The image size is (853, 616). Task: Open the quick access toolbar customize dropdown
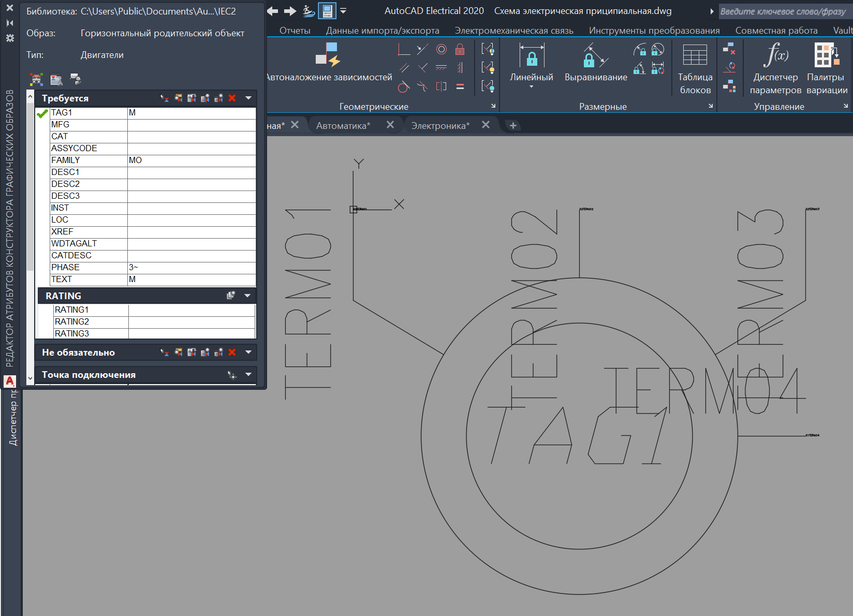343,11
